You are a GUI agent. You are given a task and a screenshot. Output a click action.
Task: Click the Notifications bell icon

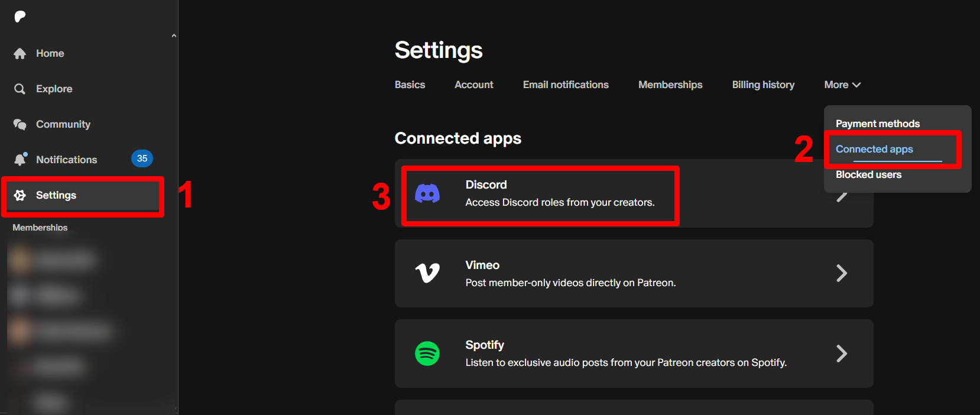pos(21,159)
